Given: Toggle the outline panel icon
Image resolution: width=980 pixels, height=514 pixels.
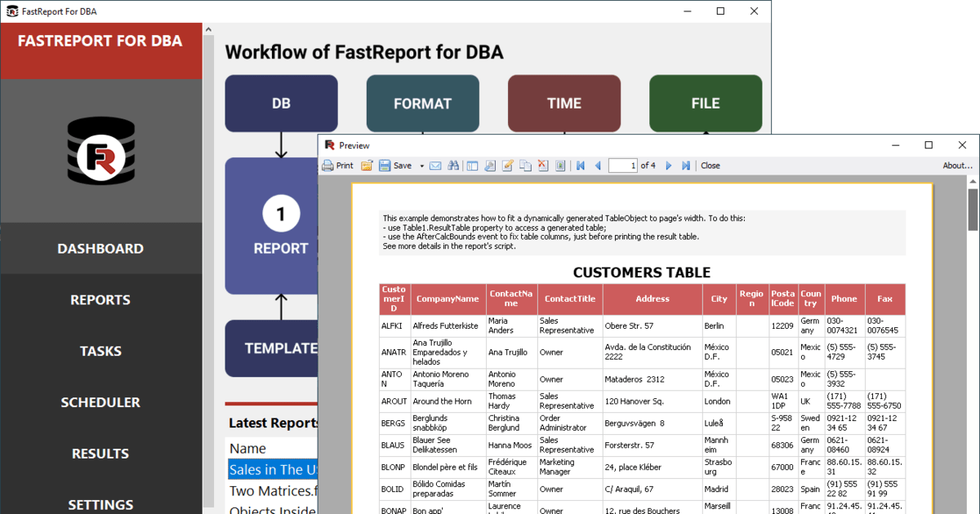Looking at the screenshot, I should tap(471, 166).
